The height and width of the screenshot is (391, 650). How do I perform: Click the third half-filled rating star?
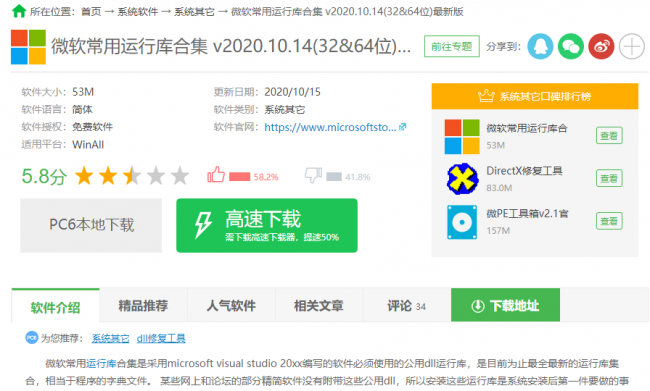(x=132, y=176)
